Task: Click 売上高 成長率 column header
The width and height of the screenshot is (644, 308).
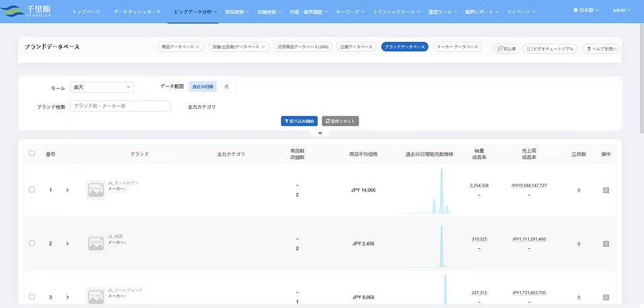Action: click(x=528, y=154)
